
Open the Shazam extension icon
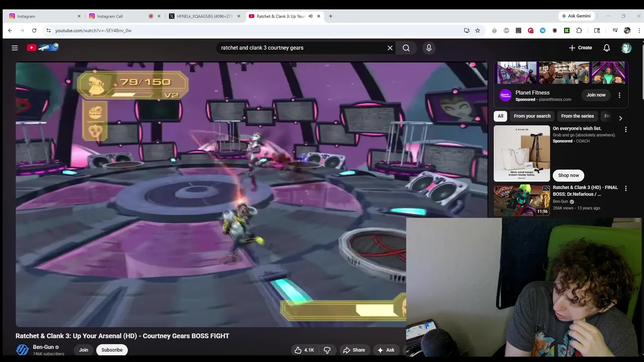coord(542,31)
